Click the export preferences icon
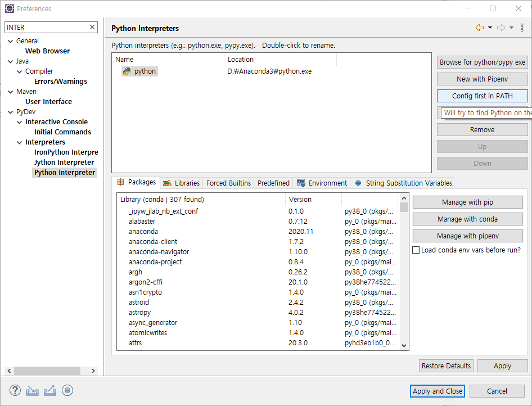This screenshot has height=406, width=532. coord(50,391)
